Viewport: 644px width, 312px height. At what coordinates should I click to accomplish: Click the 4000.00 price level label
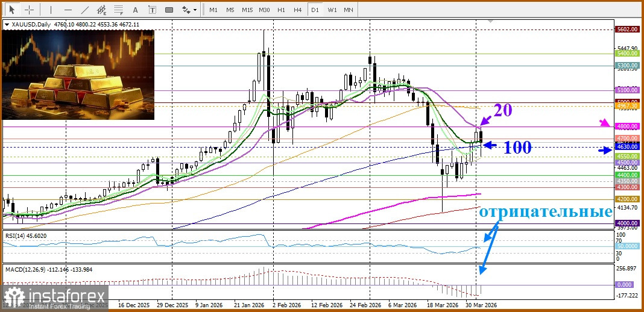pyautogui.click(x=628, y=223)
